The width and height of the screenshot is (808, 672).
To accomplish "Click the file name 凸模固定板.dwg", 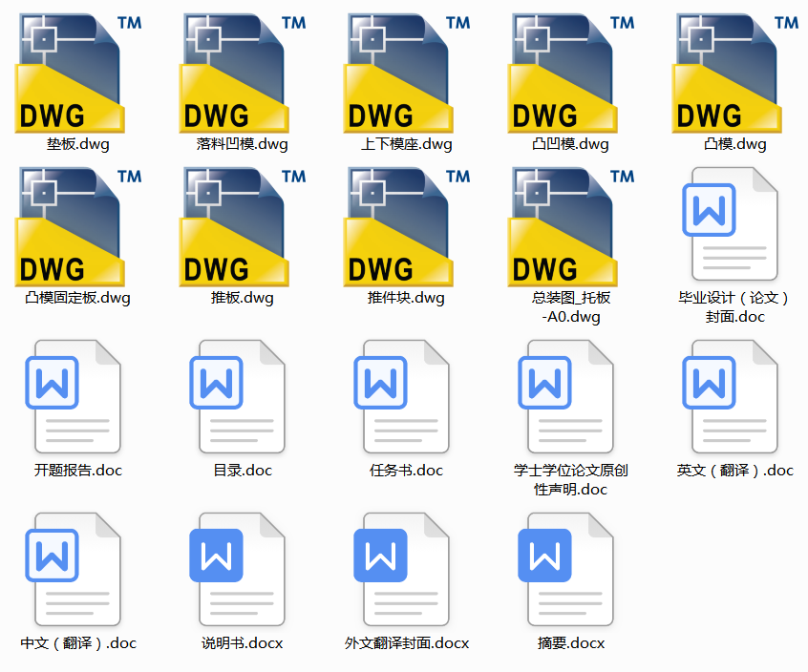I will [x=77, y=298].
